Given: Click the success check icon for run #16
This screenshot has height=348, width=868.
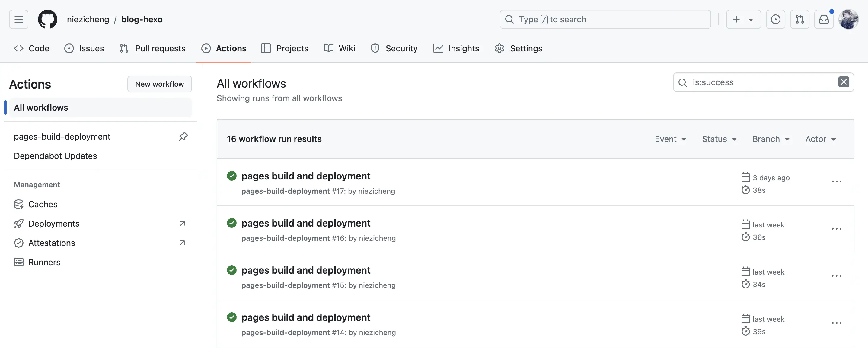Looking at the screenshot, I should pos(231,223).
